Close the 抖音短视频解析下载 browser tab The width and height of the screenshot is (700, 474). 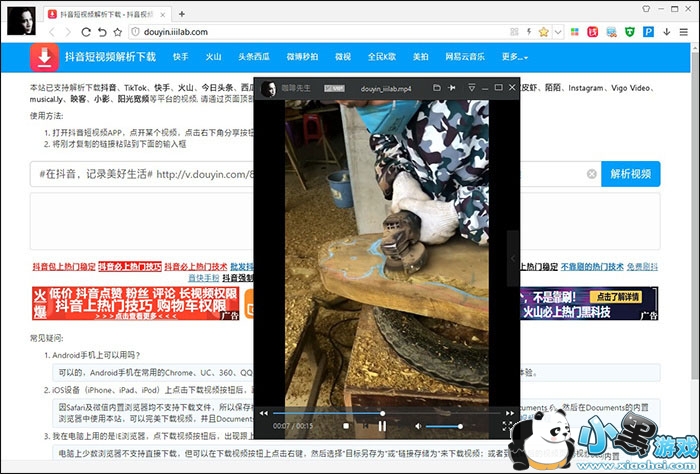pyautogui.click(x=163, y=15)
